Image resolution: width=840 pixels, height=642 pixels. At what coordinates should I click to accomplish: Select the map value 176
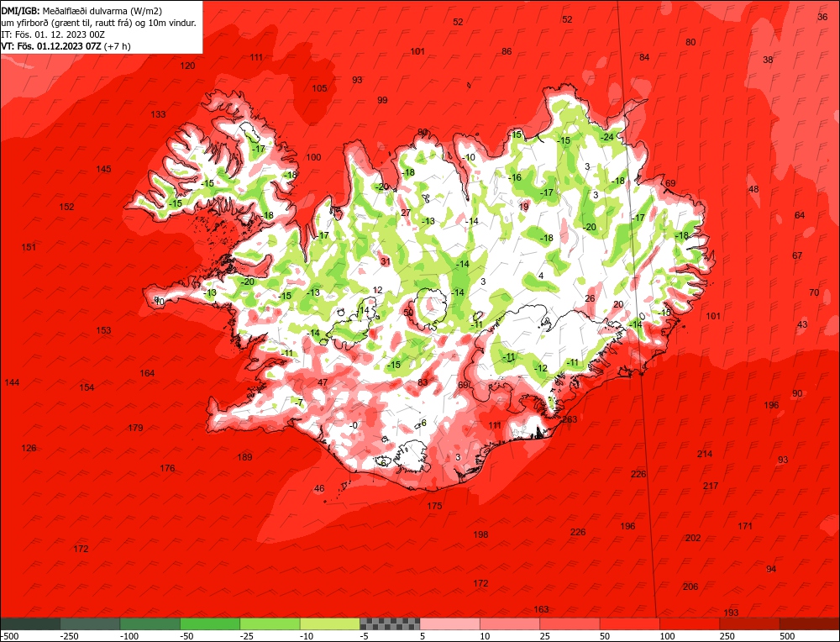pos(167,468)
